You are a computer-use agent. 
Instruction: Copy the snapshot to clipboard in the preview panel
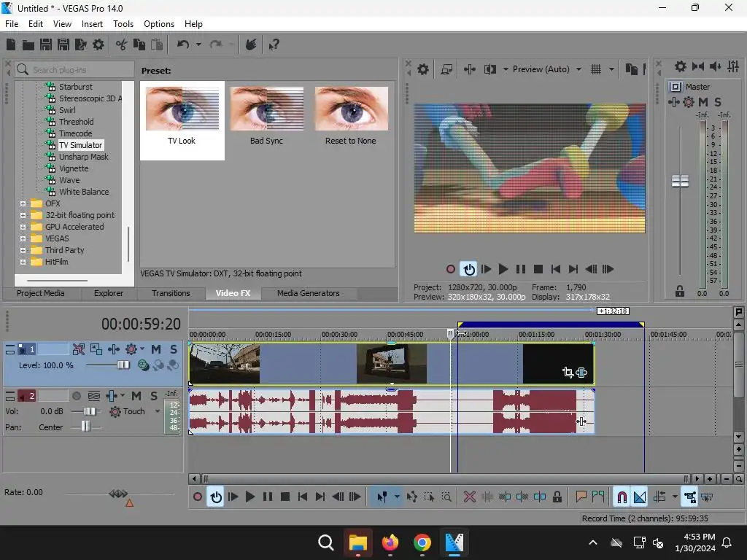[x=631, y=69]
